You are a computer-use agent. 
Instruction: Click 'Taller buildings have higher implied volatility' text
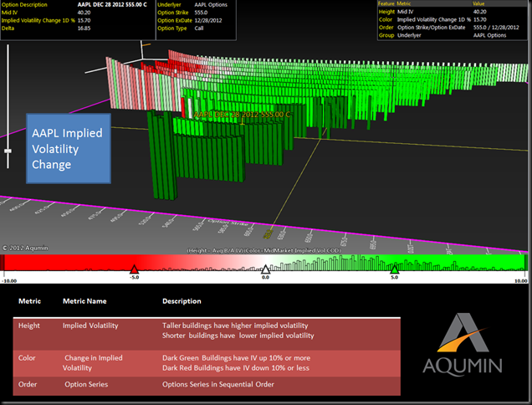(235, 326)
